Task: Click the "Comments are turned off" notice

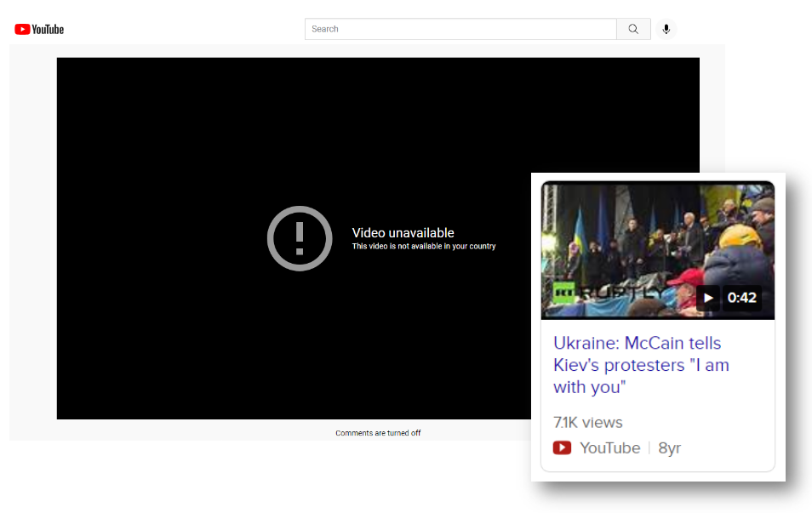Action: 378,433
